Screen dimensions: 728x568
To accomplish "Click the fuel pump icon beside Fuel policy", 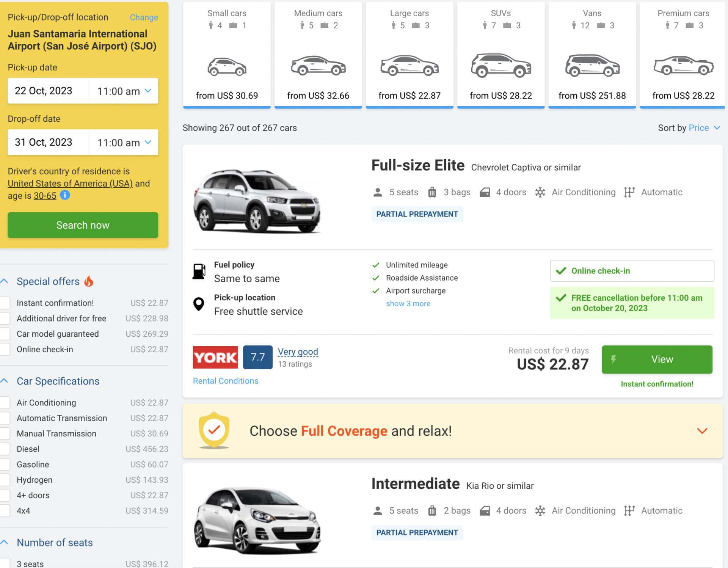I will (200, 271).
